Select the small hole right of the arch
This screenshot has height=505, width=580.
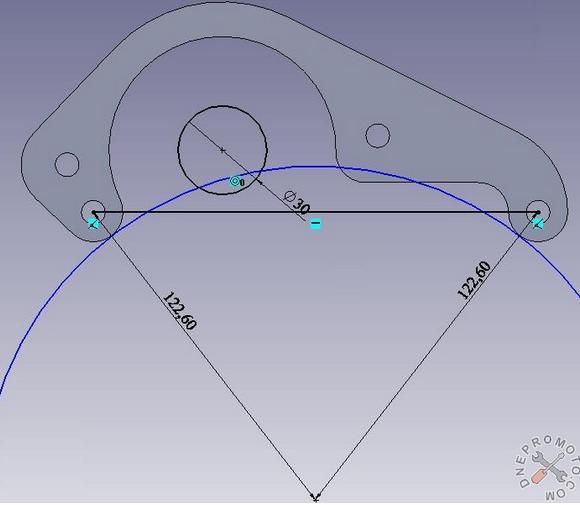pos(377,136)
